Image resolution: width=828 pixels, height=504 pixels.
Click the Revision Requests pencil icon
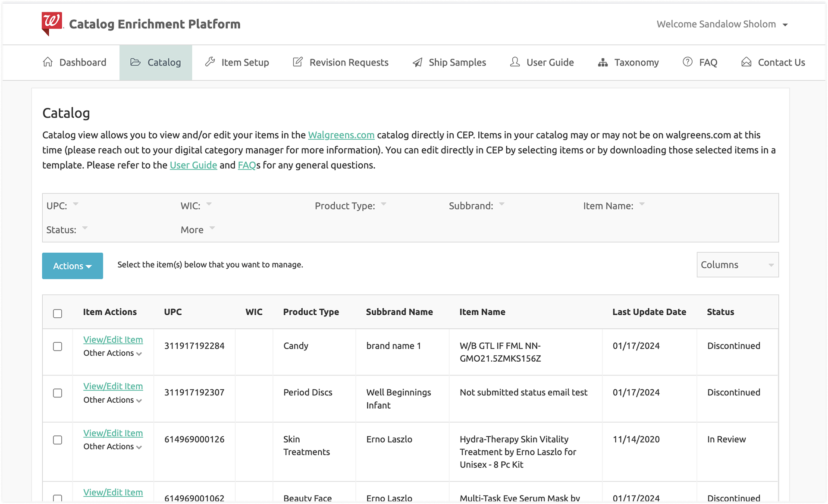[298, 62]
